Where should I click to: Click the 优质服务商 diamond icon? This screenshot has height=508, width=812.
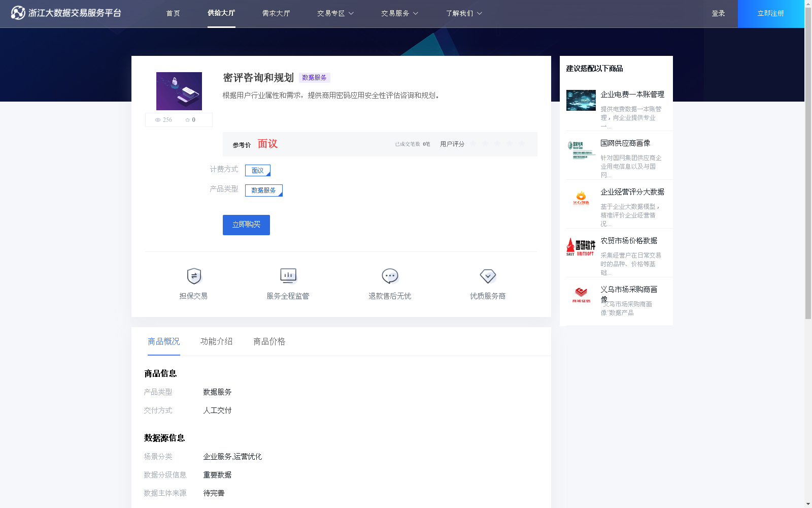point(488,276)
